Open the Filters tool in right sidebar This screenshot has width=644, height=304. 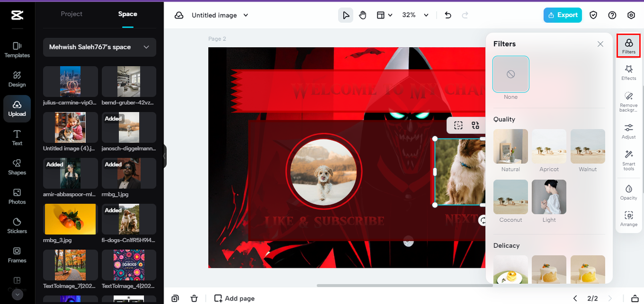point(628,46)
